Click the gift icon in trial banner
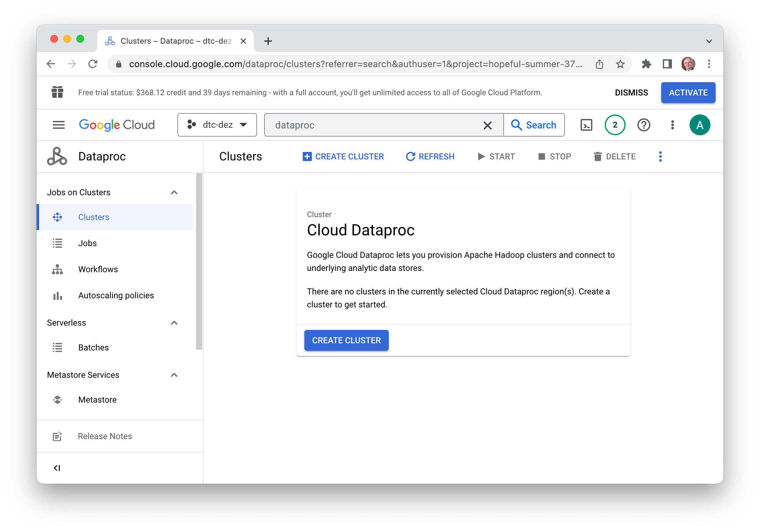760x532 pixels. coord(57,92)
